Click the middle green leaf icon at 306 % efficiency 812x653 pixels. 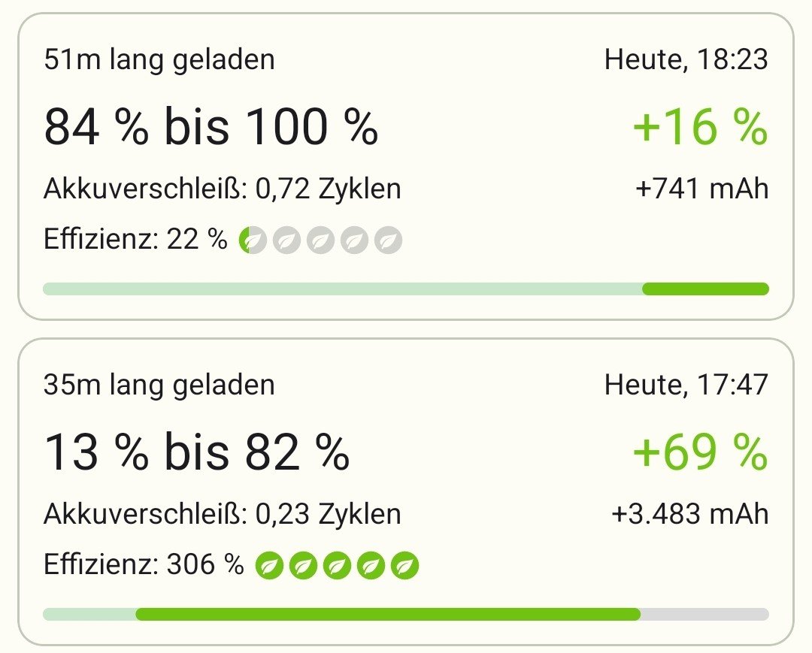click(x=337, y=565)
